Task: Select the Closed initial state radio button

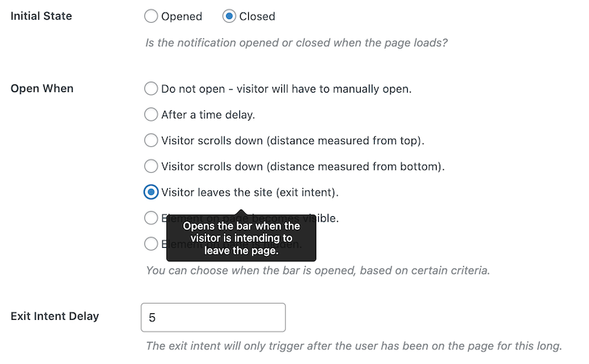Action: pos(229,16)
